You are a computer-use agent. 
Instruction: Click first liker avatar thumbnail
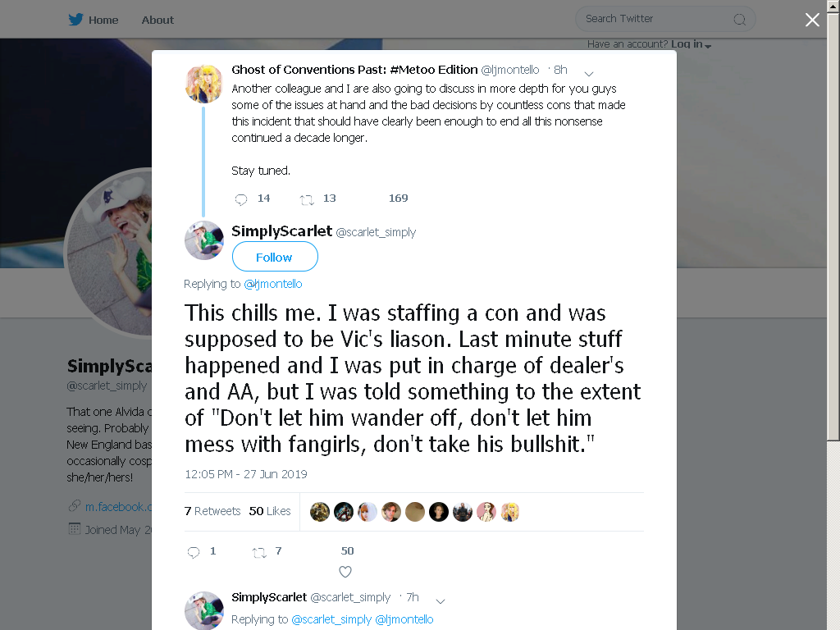[x=320, y=512]
